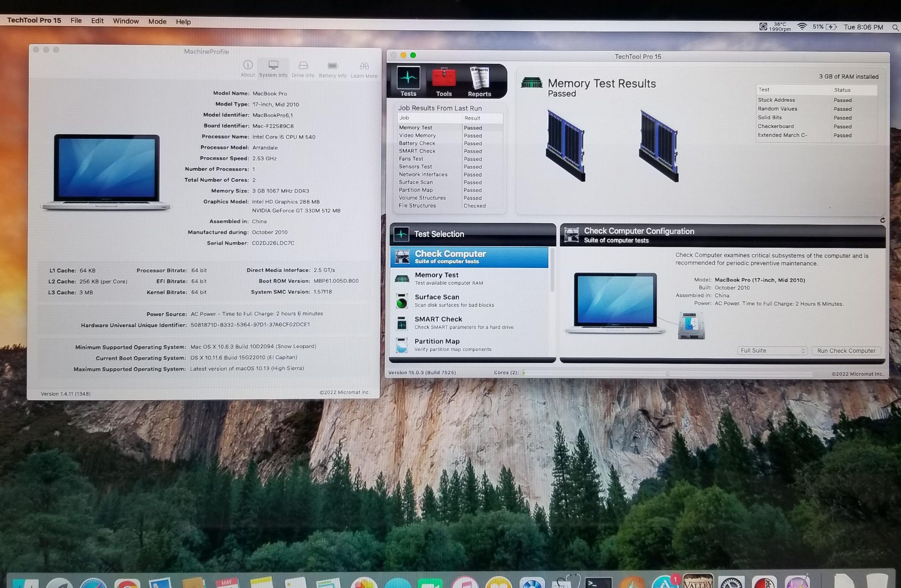This screenshot has height=588, width=901.
Task: Open the Full Suite dropdown
Action: [772, 351]
